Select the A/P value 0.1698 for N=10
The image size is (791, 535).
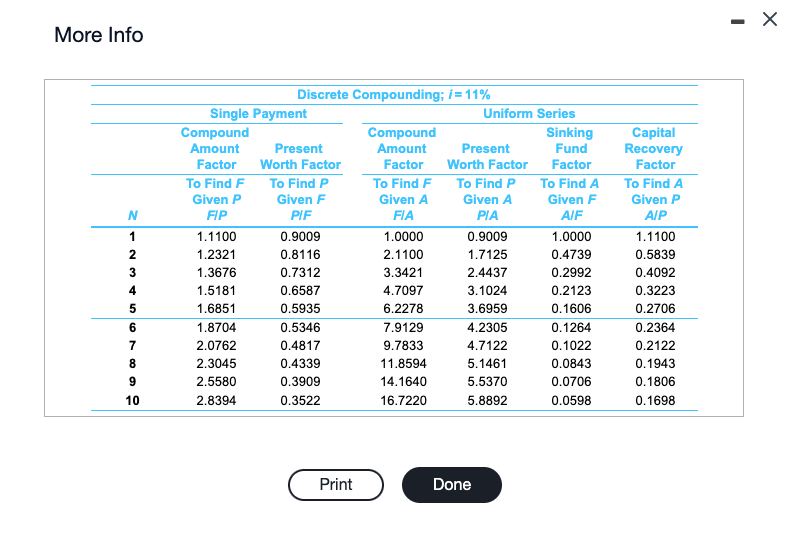tap(655, 400)
